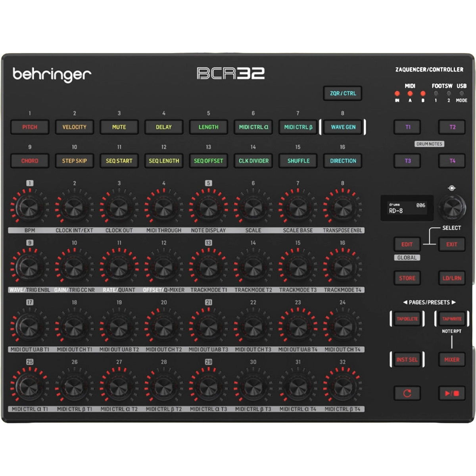Click the MIDI OUT CH T1 knob
Image resolution: width=476 pixels, height=476 pixels.
74,326
